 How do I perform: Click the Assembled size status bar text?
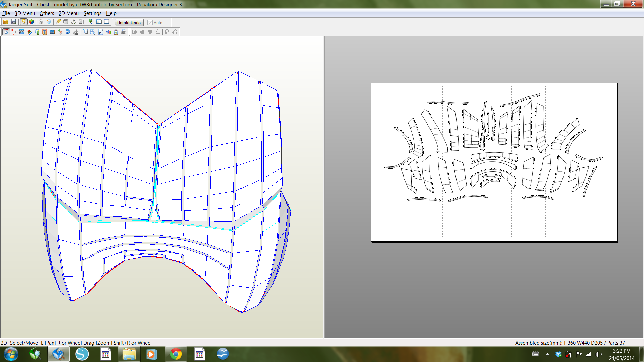coord(570,343)
